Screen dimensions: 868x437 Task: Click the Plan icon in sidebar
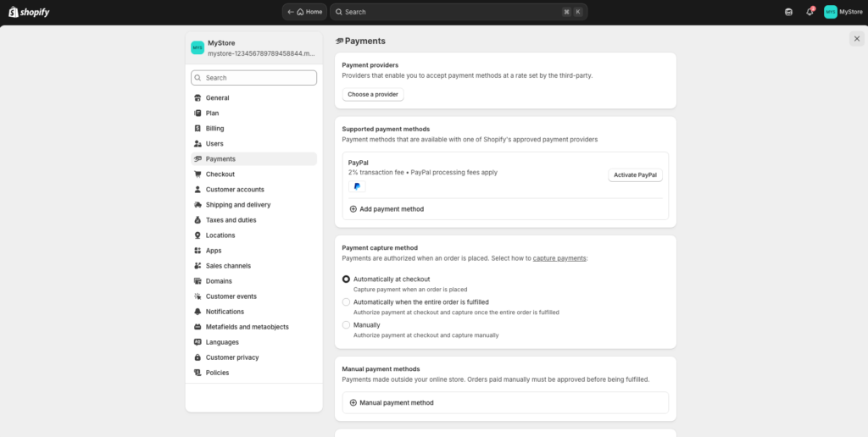(198, 113)
